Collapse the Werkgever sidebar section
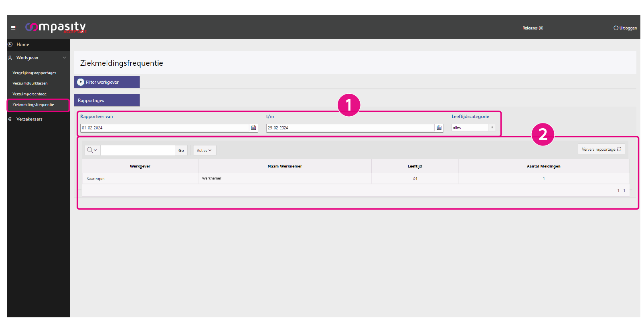Image resolution: width=644 pixels, height=331 pixels. pos(64,58)
